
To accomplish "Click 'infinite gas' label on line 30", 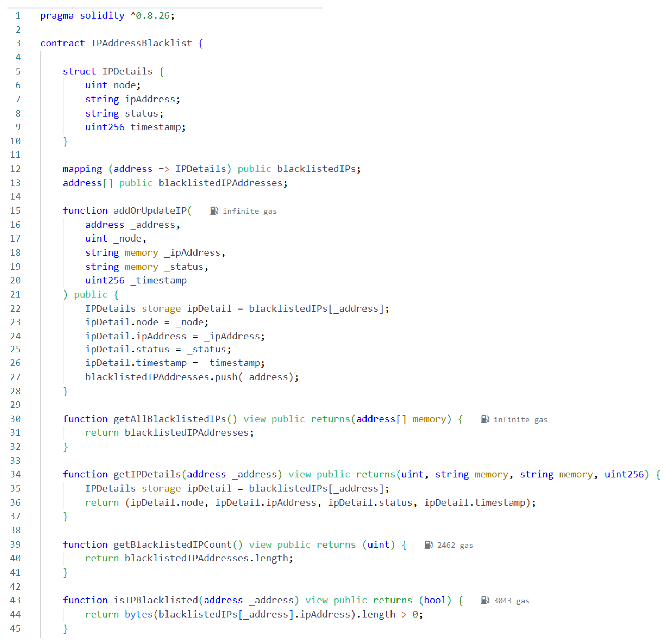I will [520, 420].
